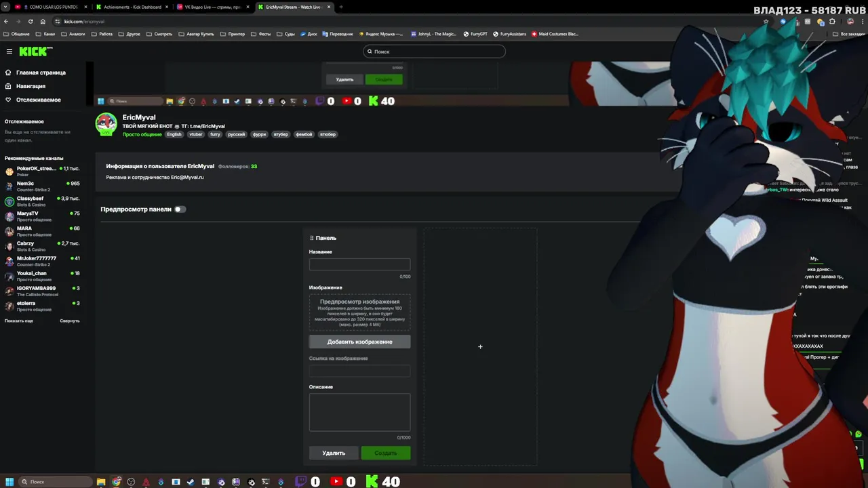Select the furry tag
The width and height of the screenshot is (868, 488).
215,134
